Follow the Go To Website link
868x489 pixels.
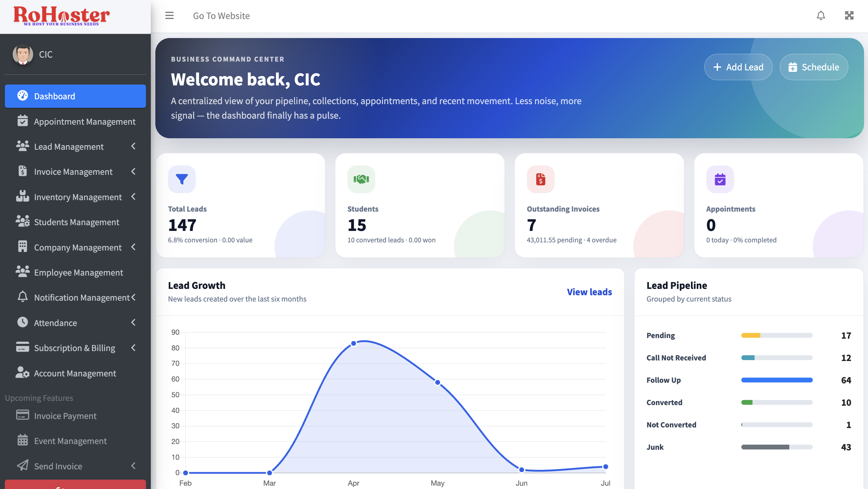[221, 15]
